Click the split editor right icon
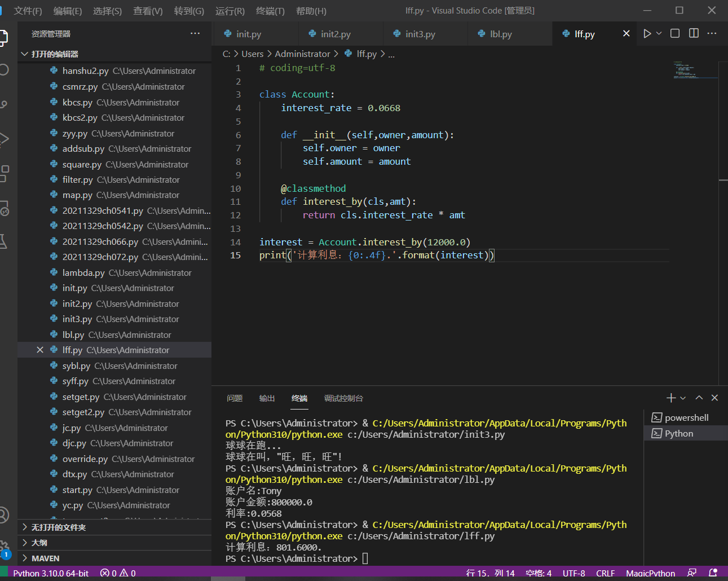The height and width of the screenshot is (581, 728). tap(694, 34)
